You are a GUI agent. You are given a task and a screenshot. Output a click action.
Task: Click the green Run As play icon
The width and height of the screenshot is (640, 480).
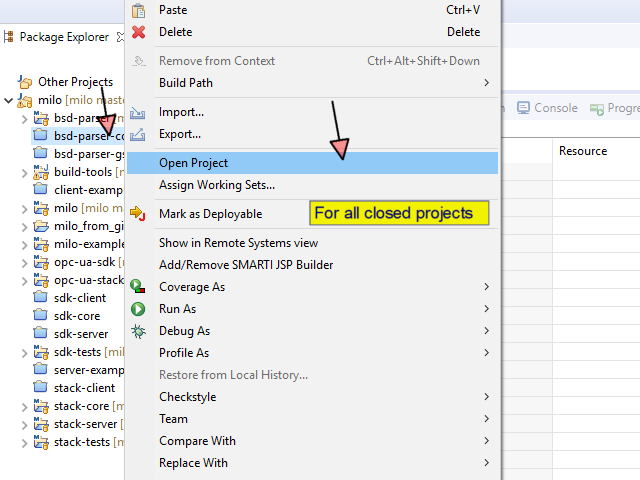point(138,309)
